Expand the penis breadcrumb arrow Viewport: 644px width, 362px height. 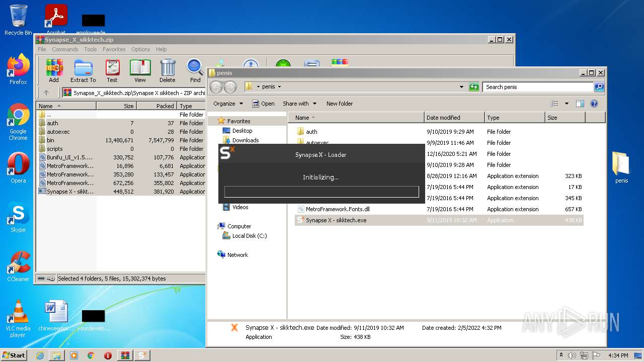click(279, 87)
